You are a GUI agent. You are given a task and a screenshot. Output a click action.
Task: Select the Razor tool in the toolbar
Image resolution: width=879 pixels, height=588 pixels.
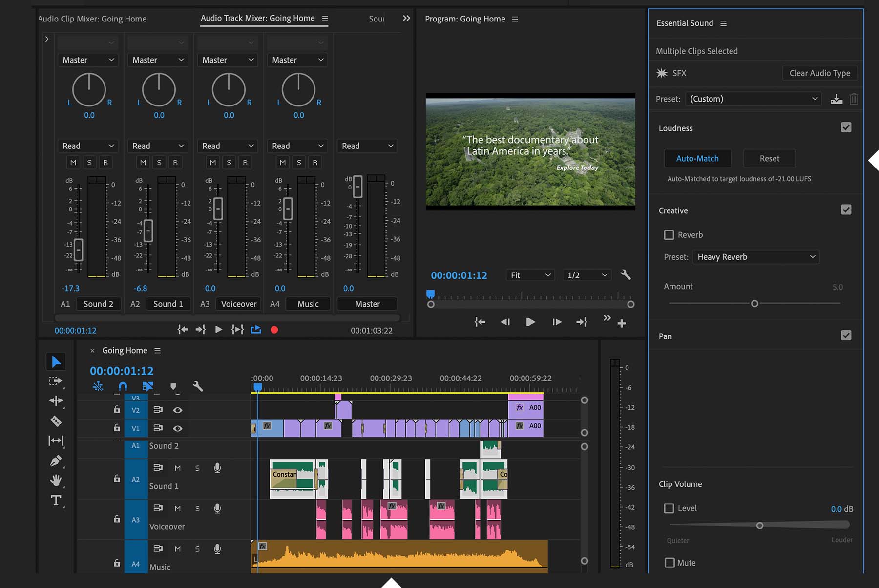(56, 421)
